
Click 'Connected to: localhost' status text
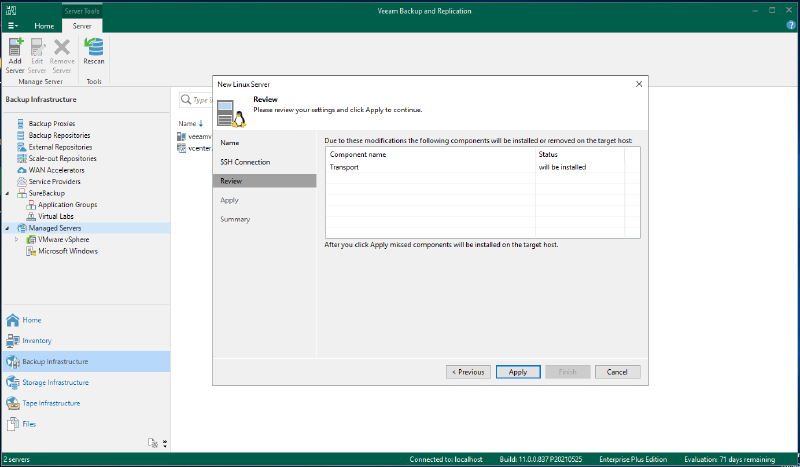click(446, 459)
